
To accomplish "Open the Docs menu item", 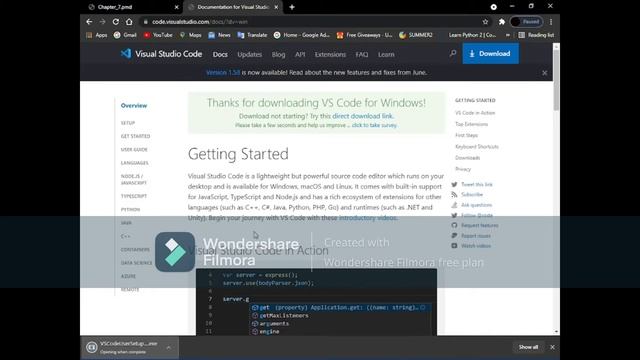I will [220, 54].
